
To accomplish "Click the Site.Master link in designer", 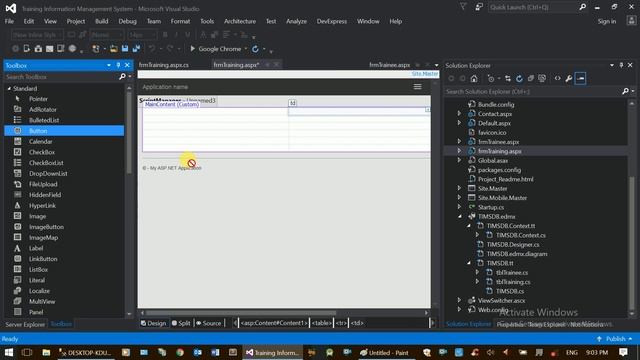I will pyautogui.click(x=424, y=73).
